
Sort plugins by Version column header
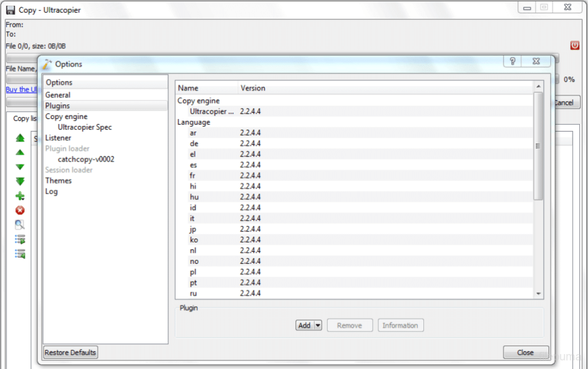pyautogui.click(x=253, y=88)
